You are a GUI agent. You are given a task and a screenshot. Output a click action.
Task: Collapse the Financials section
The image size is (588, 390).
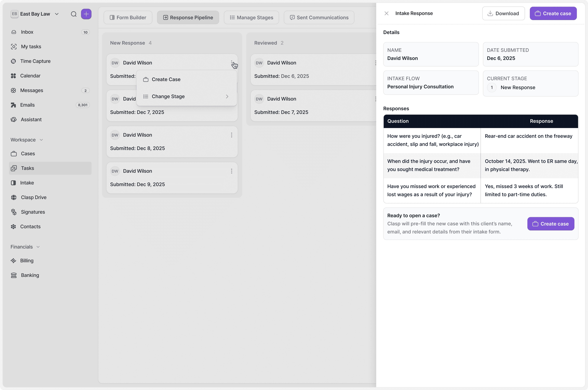25,247
